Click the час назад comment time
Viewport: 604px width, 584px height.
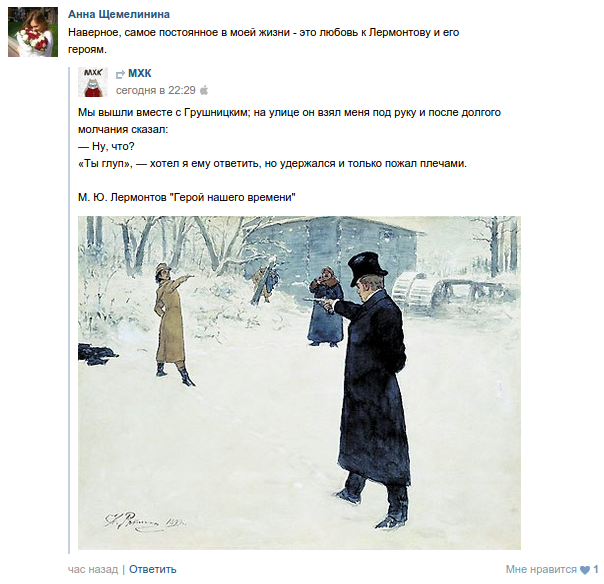pyautogui.click(x=93, y=569)
